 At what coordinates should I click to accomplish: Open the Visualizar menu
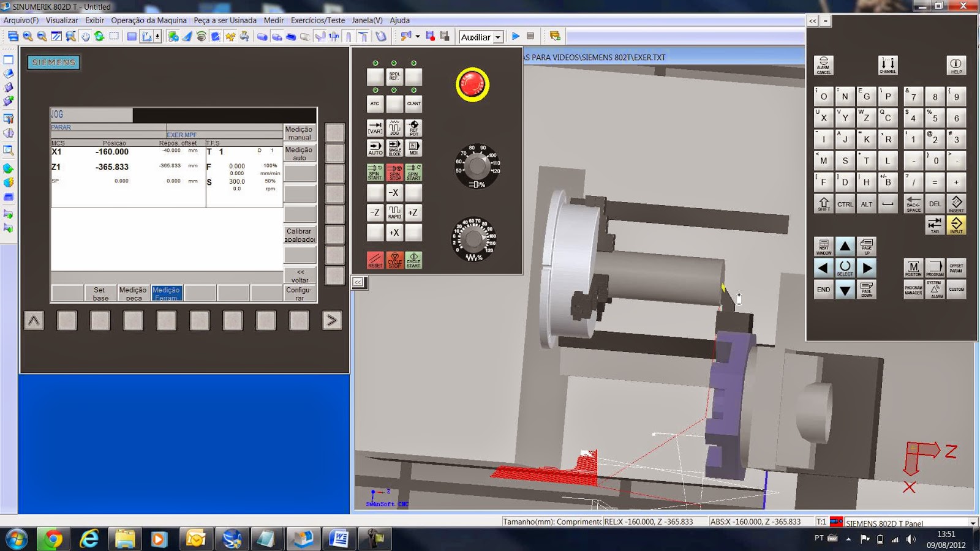pos(62,20)
